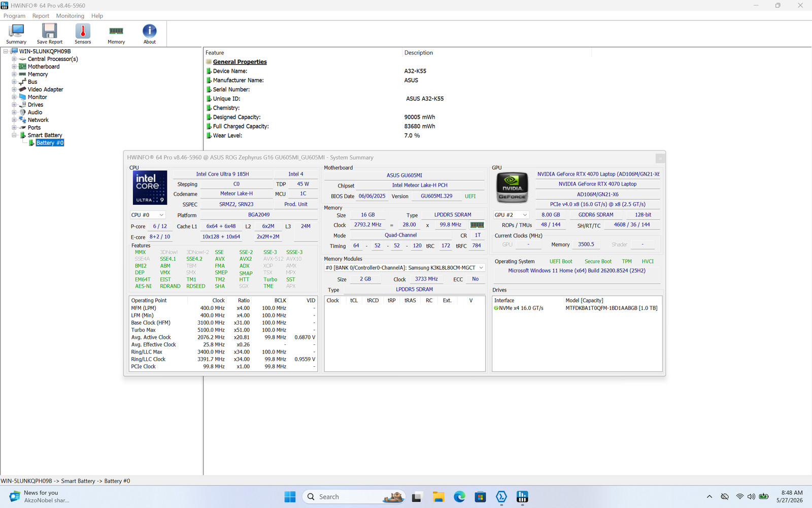Viewport: 812px width, 508px height.
Task: Open Task View on the taskbar
Action: tap(417, 497)
